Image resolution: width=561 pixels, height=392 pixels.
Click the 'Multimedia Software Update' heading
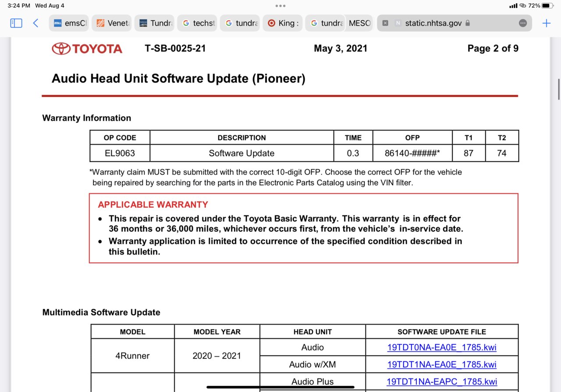101,312
